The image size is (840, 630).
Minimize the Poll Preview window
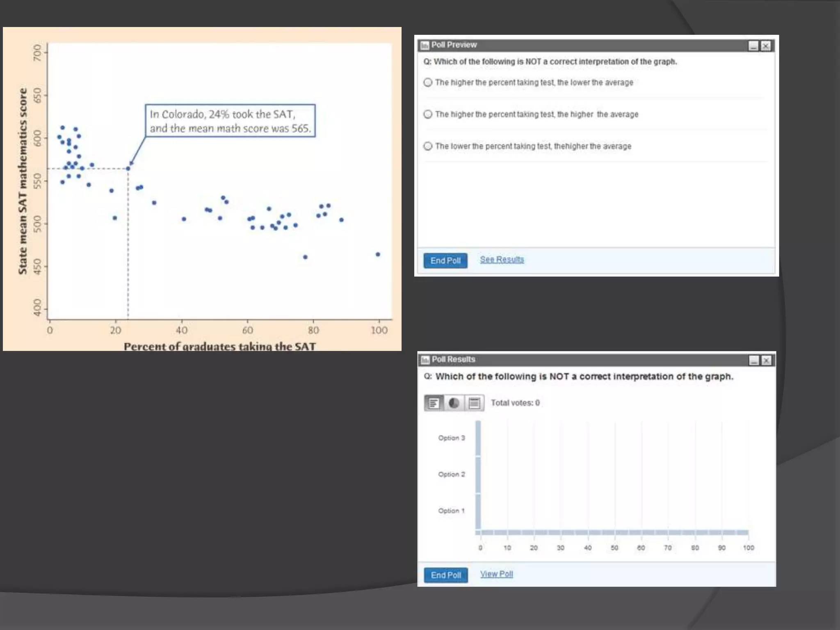click(753, 46)
